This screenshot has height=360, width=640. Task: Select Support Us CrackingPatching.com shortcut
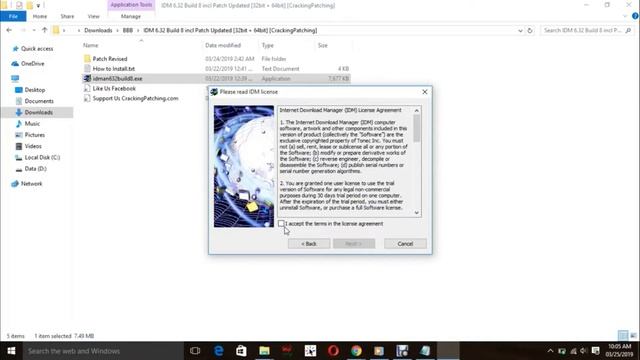(135, 98)
